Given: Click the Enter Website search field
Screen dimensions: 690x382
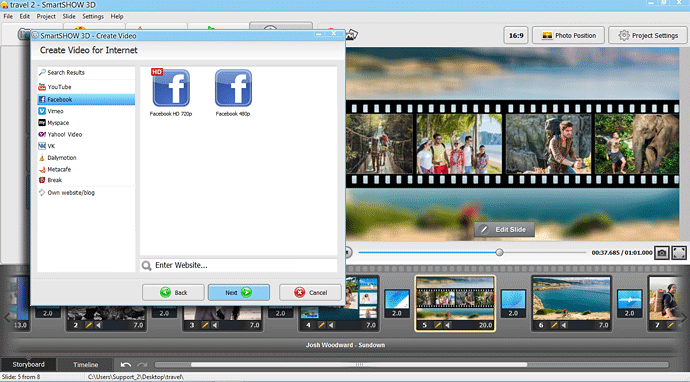Looking at the screenshot, I should pos(239,265).
